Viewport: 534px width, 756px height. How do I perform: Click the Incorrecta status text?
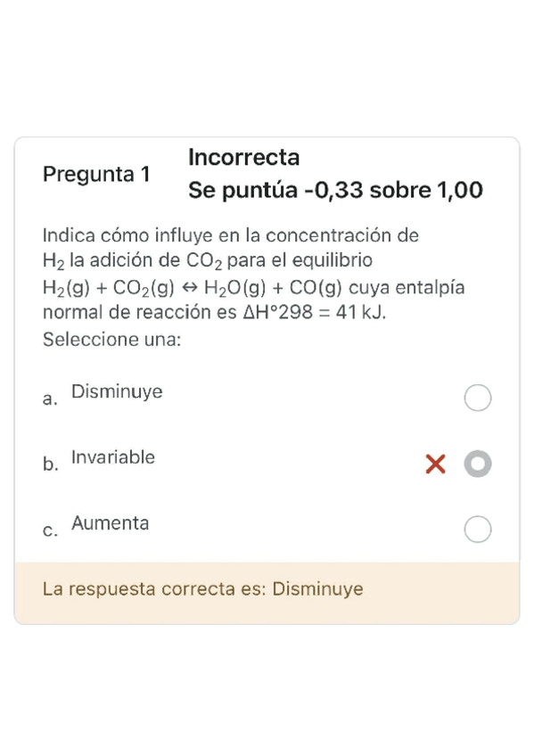[x=244, y=157]
